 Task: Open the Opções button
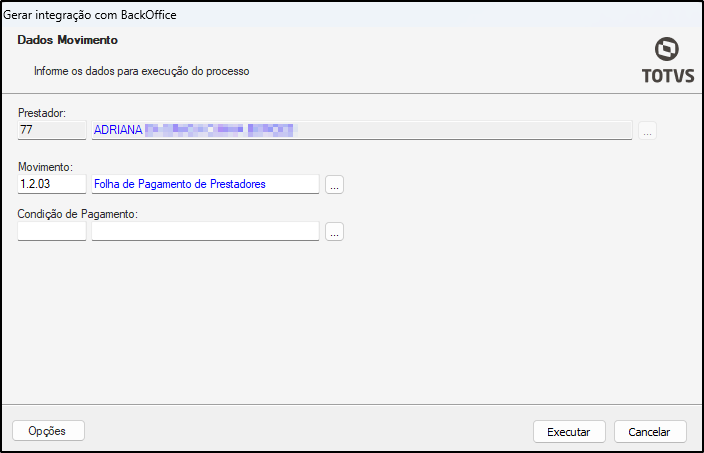(x=48, y=431)
